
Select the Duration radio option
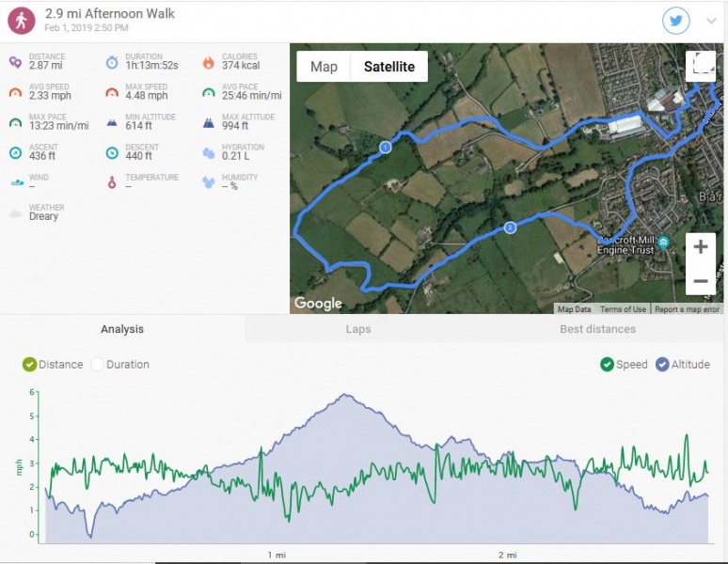pos(97,365)
